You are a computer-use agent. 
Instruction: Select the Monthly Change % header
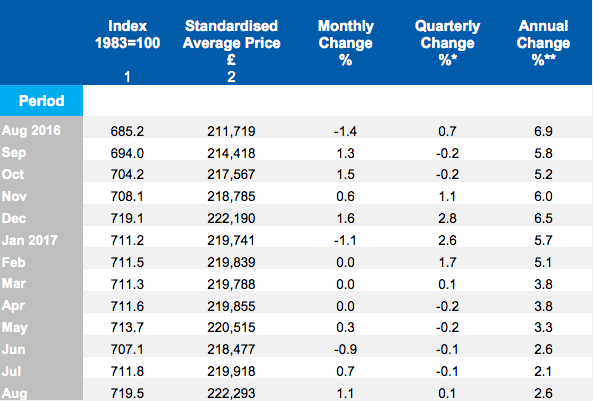346,42
